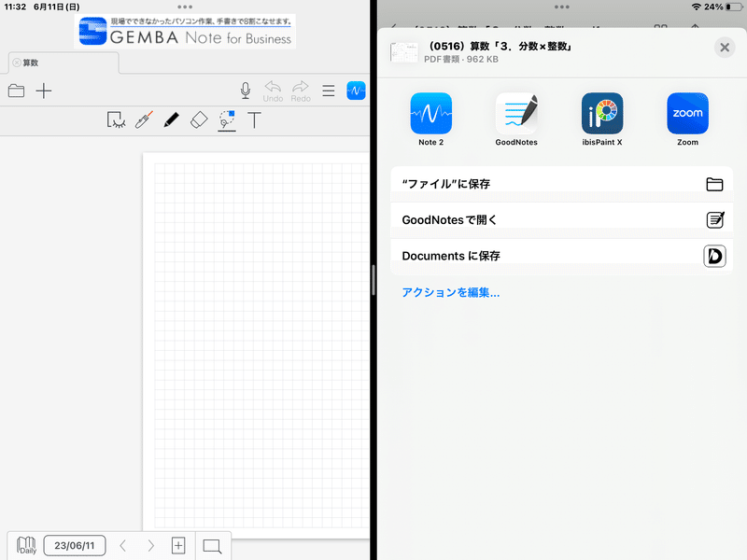Select the lasso select tool

pyautogui.click(x=227, y=120)
